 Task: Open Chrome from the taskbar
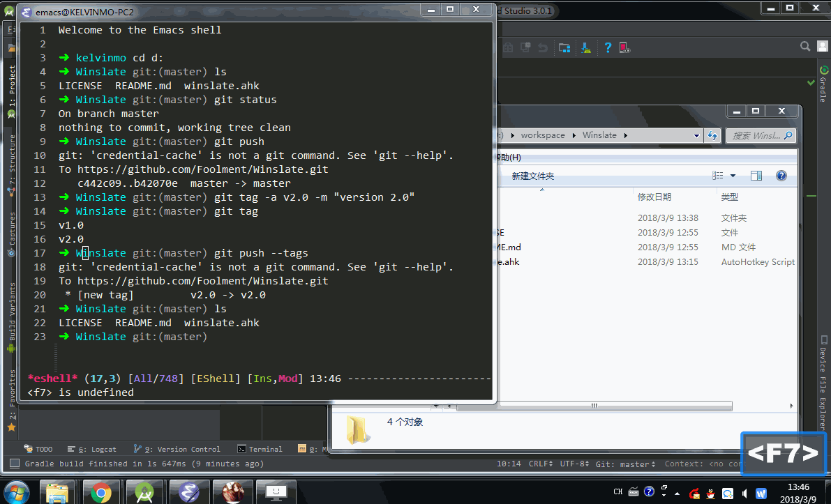pyautogui.click(x=100, y=492)
